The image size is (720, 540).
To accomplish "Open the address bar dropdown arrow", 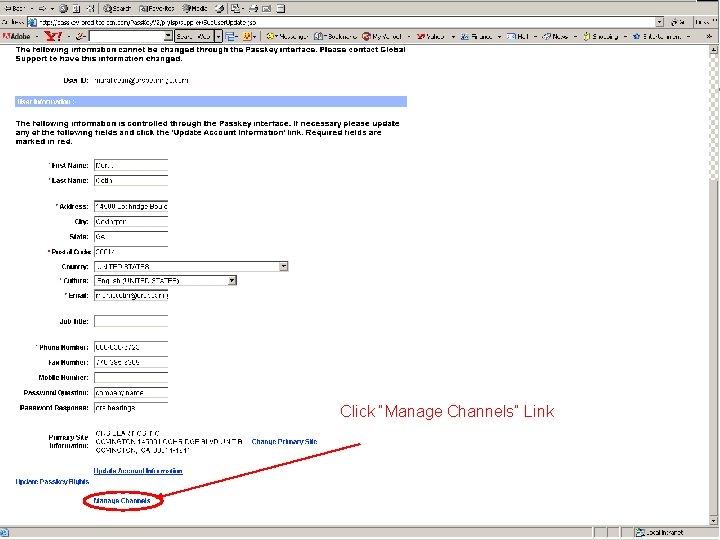I will (x=659, y=22).
